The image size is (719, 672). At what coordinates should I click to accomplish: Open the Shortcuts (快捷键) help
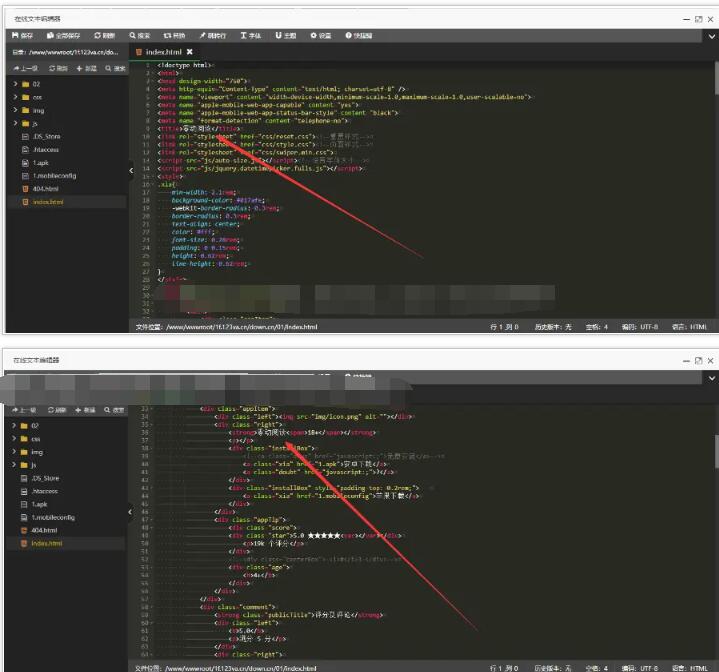359,35
